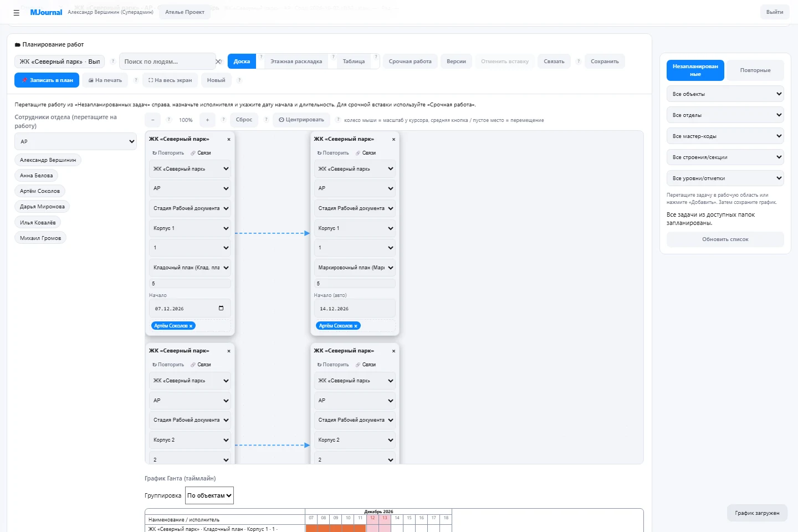Viewport: 798px width, 532px height.
Task: Center the board with Центрировать
Action: pos(301,120)
